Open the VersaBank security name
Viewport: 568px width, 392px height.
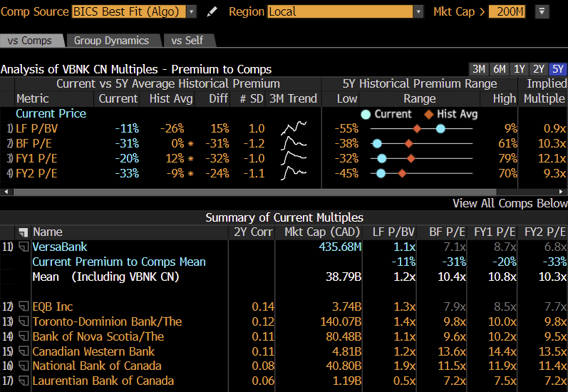coord(60,247)
